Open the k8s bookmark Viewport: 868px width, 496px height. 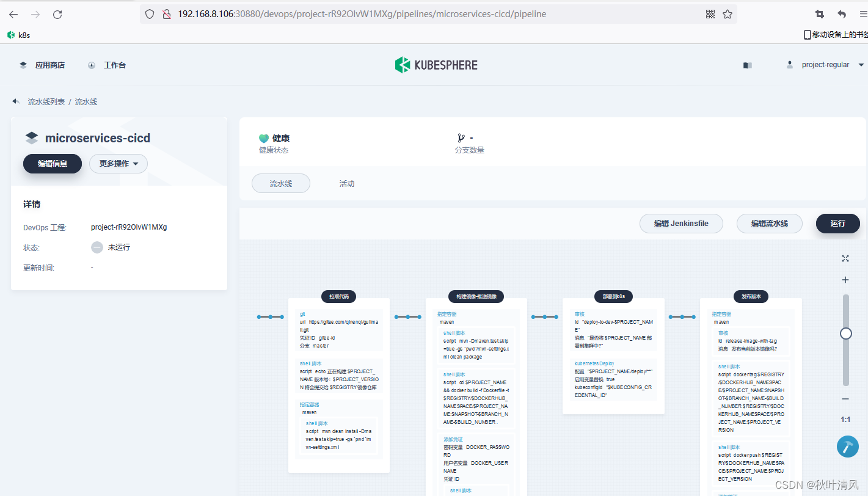tap(18, 35)
